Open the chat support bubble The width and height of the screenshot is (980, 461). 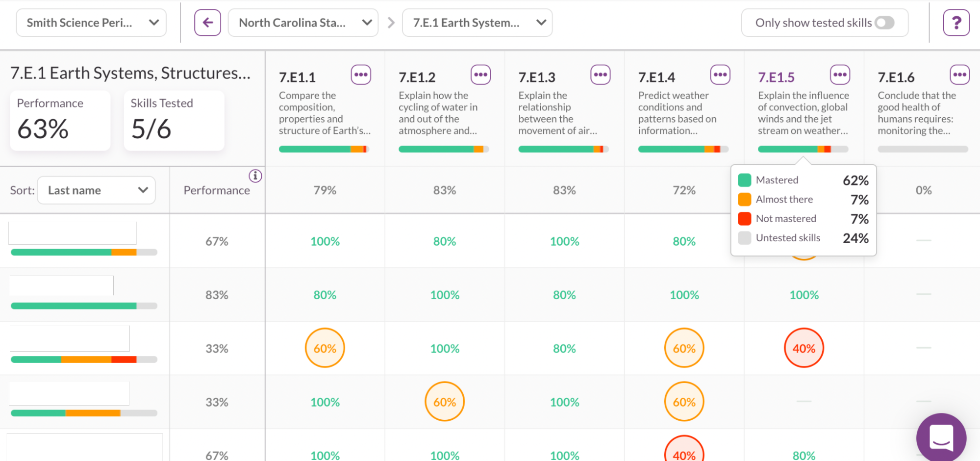point(941,437)
